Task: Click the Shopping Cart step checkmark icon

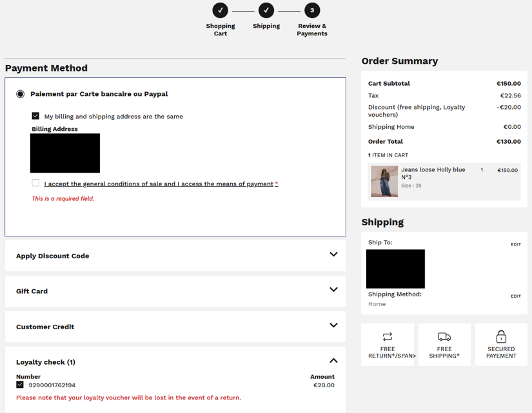Action: pyautogui.click(x=220, y=10)
